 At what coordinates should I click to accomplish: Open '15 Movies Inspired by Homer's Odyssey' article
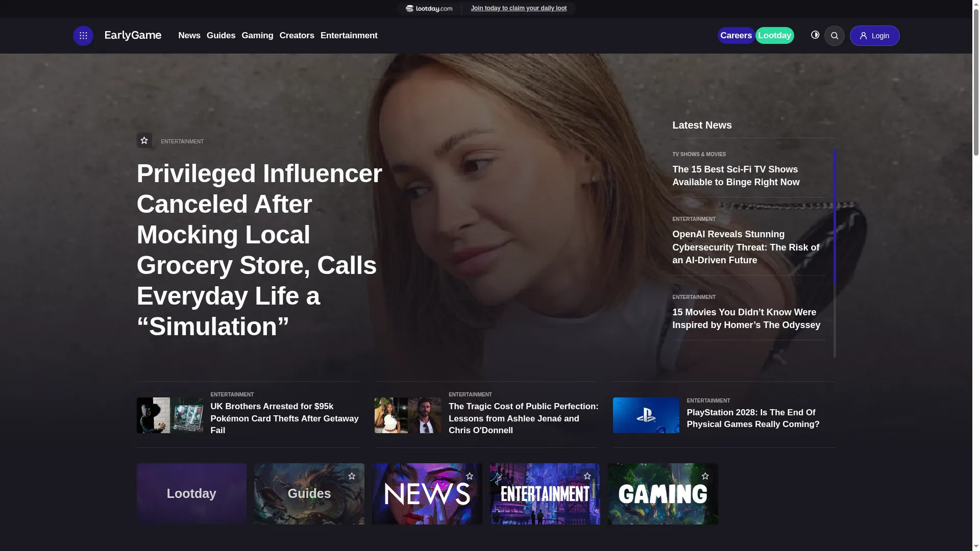pyautogui.click(x=746, y=318)
